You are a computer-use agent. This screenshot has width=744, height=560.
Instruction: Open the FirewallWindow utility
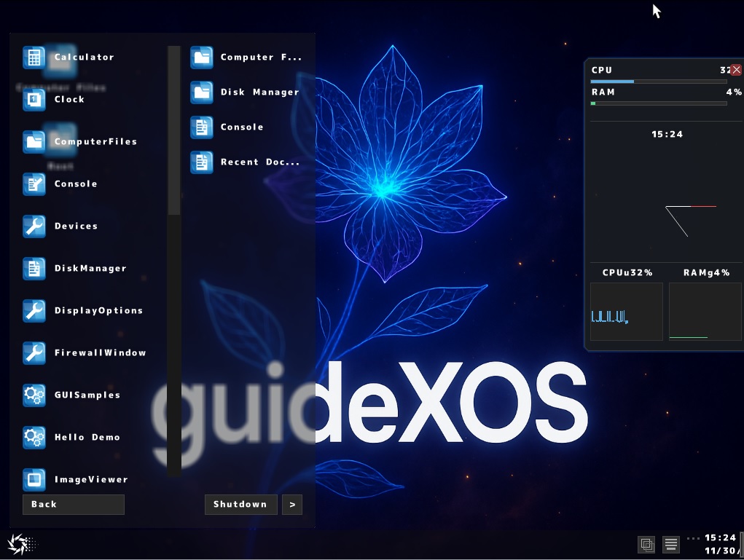coord(99,352)
